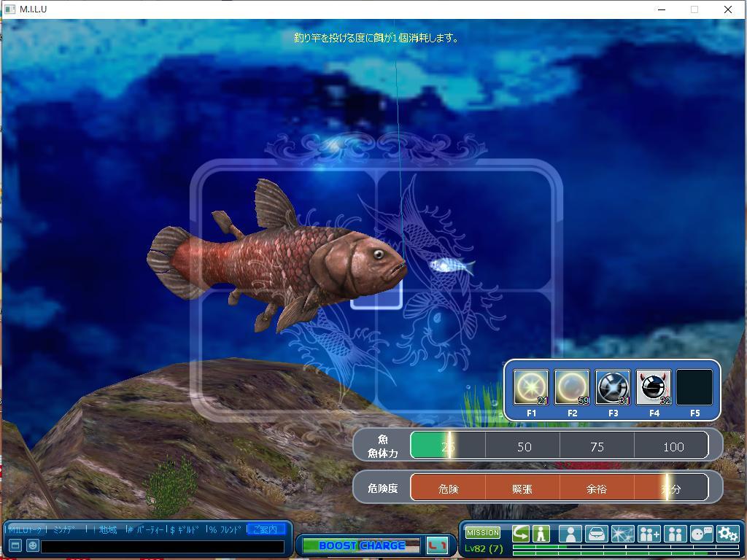Toggle the chat window size icon

pyautogui.click(x=15, y=545)
